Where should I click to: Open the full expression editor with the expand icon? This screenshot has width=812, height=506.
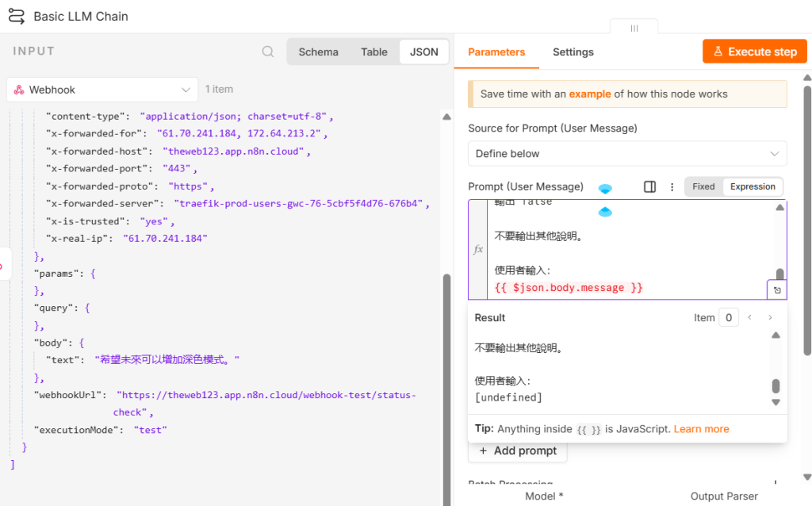click(777, 290)
